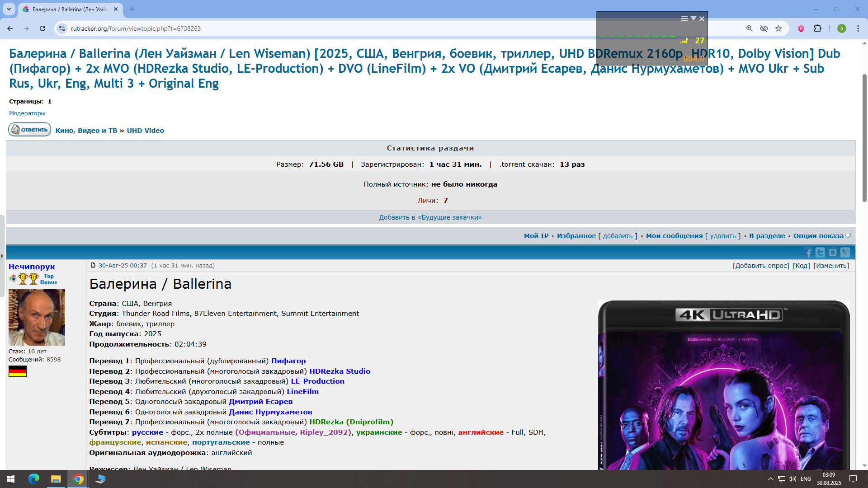This screenshot has height=488, width=868.
Task: Open the Избранное link
Action: pyautogui.click(x=576, y=236)
